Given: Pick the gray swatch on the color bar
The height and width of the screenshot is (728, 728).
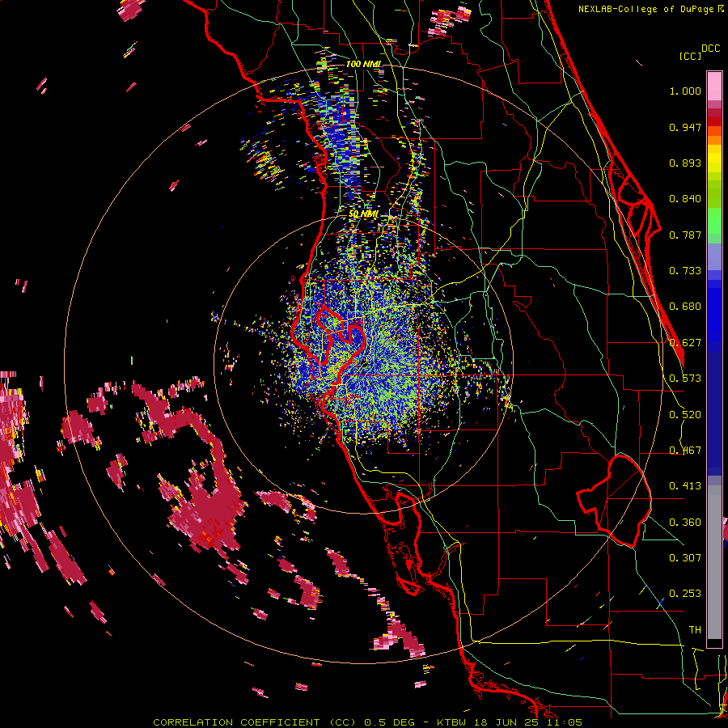Looking at the screenshot, I should coord(714,562).
